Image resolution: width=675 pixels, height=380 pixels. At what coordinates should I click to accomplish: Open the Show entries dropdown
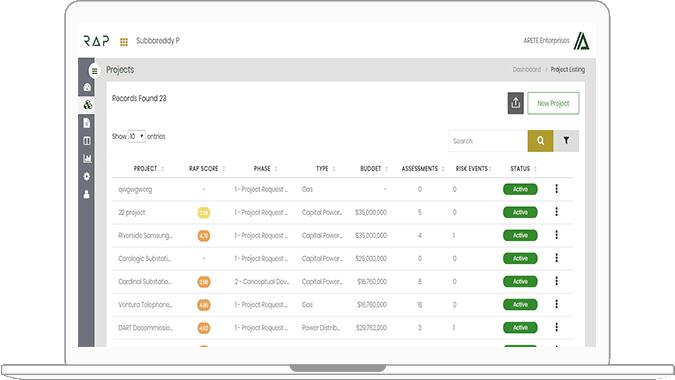click(x=136, y=136)
